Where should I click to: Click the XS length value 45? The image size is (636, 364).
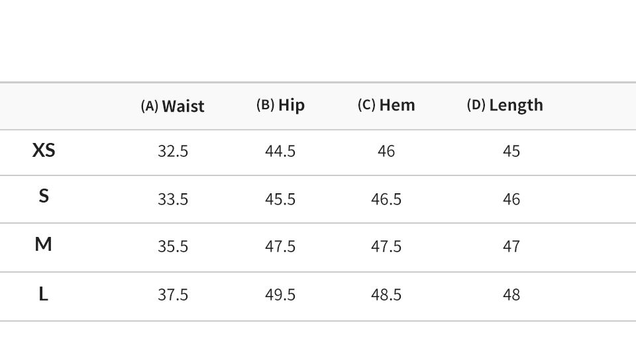511,151
